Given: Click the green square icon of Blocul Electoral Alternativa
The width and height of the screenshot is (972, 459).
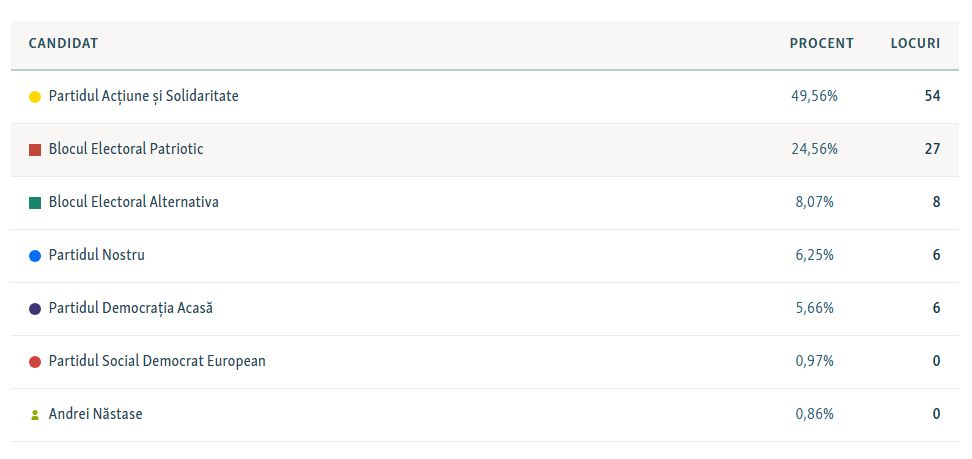Looking at the screenshot, I should tap(35, 203).
